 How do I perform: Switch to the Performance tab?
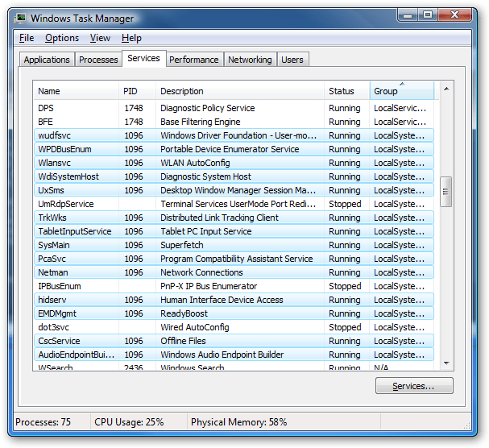tap(193, 60)
